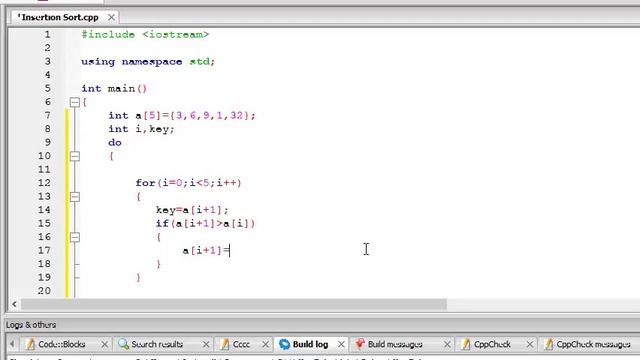Close the Search results tab
This screenshot has width=640, height=360.
coord(206,344)
